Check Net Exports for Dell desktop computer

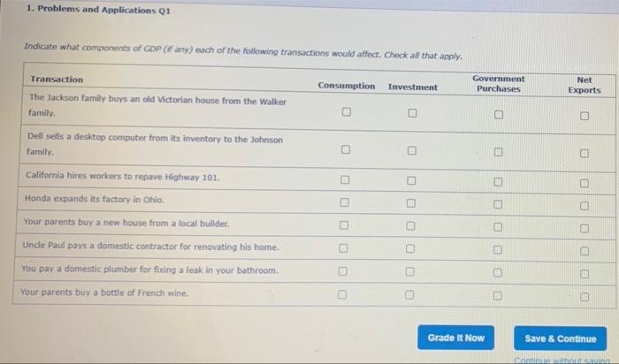point(585,153)
